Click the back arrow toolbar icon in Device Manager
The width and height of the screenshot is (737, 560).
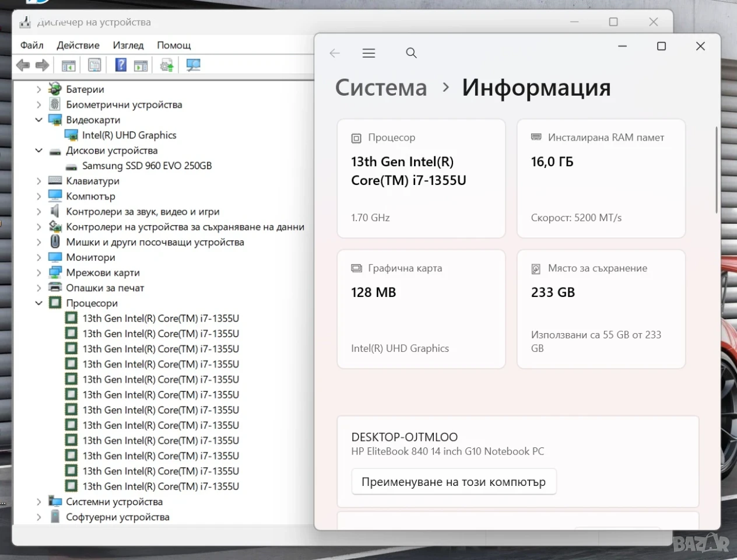[23, 65]
